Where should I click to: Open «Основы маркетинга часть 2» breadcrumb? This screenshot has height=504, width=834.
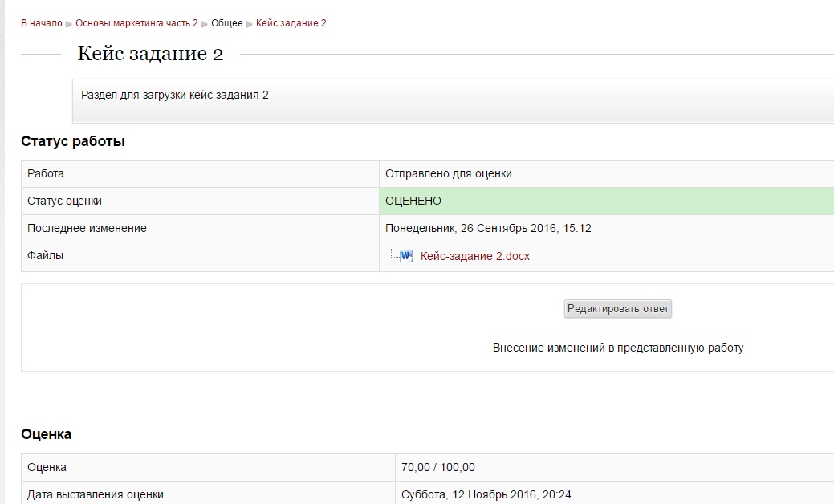pyautogui.click(x=136, y=23)
